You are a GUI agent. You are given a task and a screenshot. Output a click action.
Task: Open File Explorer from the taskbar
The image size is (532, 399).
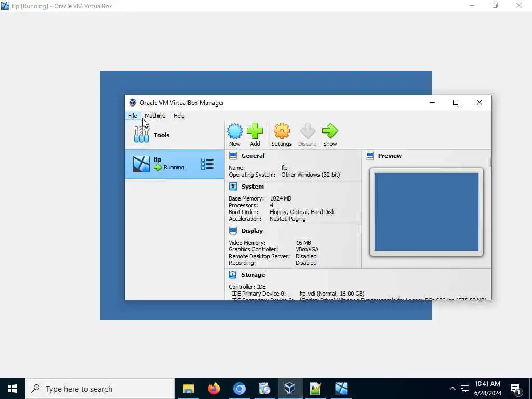[x=188, y=389]
